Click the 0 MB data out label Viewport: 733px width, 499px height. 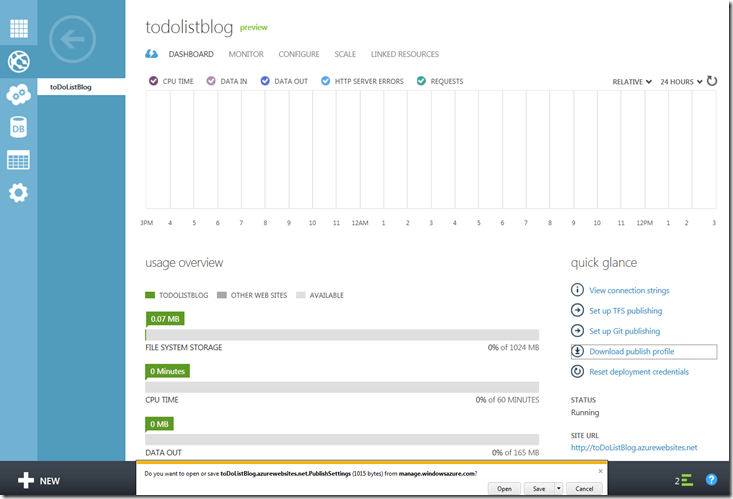point(159,424)
